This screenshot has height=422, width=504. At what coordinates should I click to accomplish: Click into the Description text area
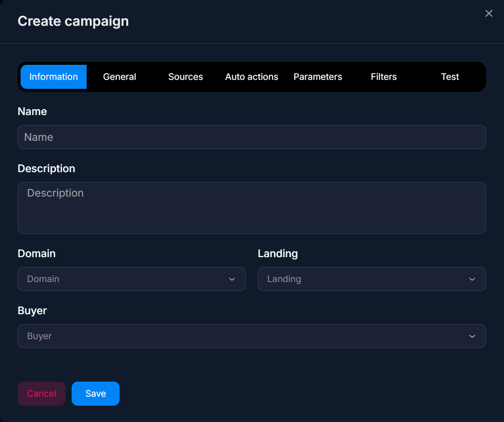coord(252,208)
